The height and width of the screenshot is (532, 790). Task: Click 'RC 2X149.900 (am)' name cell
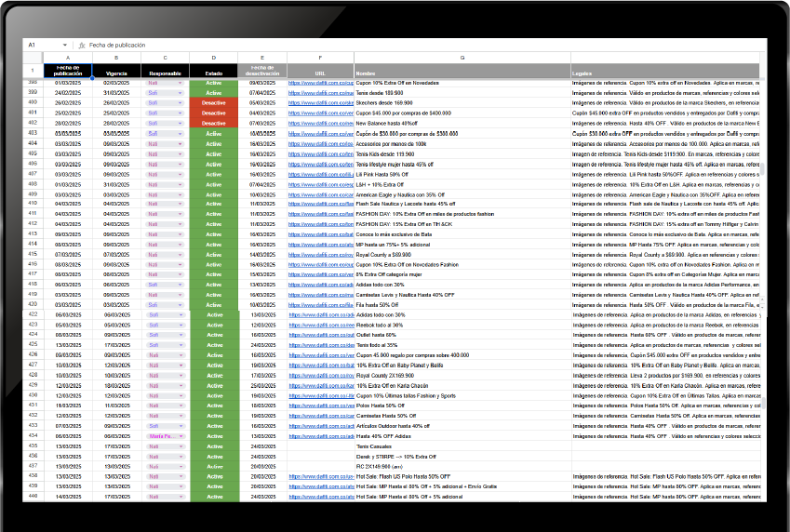click(463, 467)
